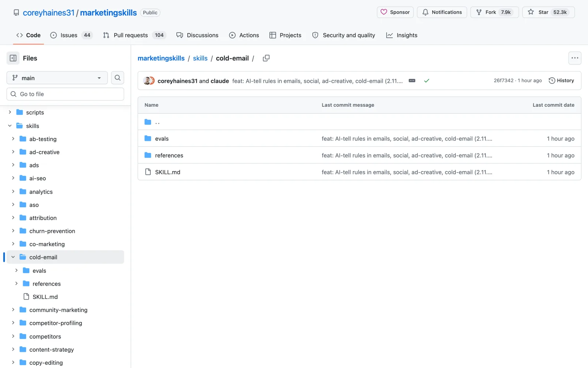The width and height of the screenshot is (588, 368).
Task: Click the Go to file search field
Action: click(65, 94)
